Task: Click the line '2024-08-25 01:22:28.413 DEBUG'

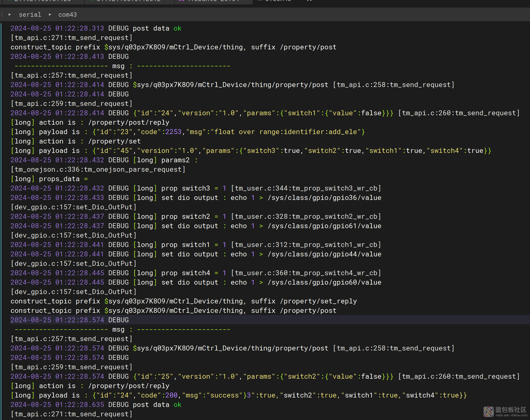Action: pos(70,56)
